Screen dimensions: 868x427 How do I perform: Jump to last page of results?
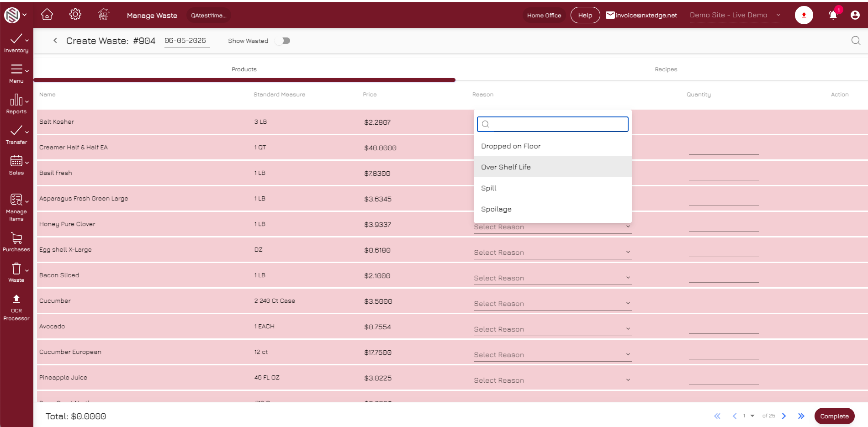[801, 416]
